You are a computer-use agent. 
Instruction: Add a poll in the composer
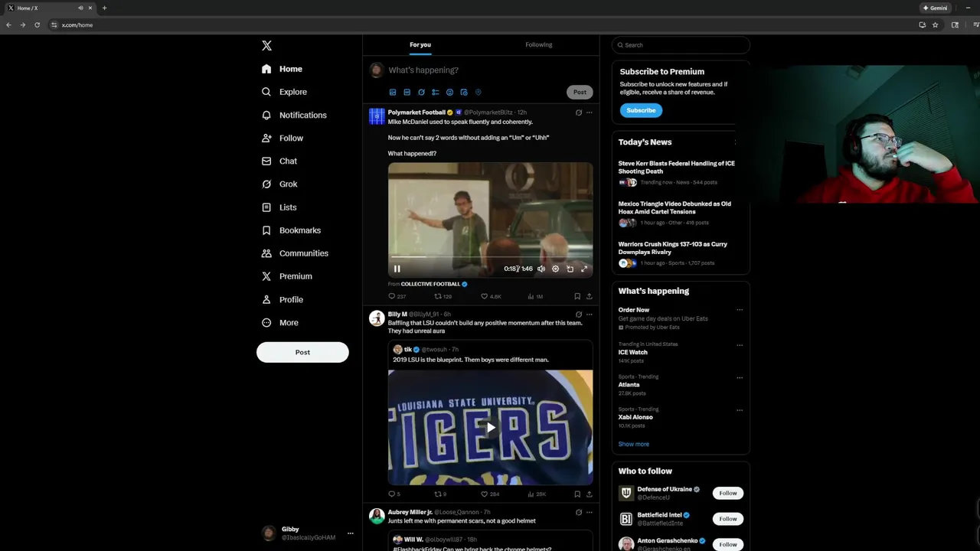(x=435, y=92)
